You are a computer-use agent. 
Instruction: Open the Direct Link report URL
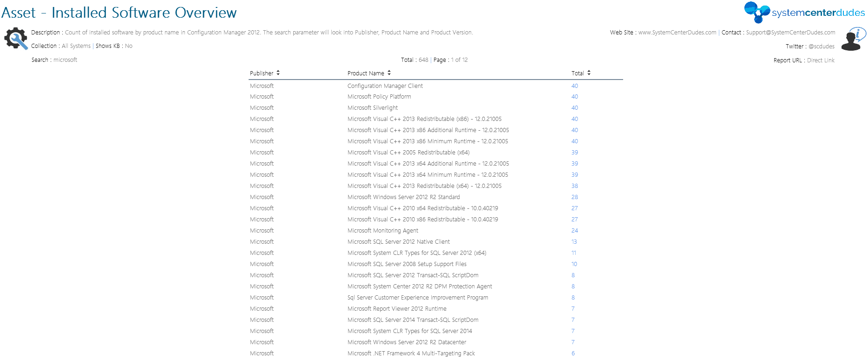pos(821,60)
